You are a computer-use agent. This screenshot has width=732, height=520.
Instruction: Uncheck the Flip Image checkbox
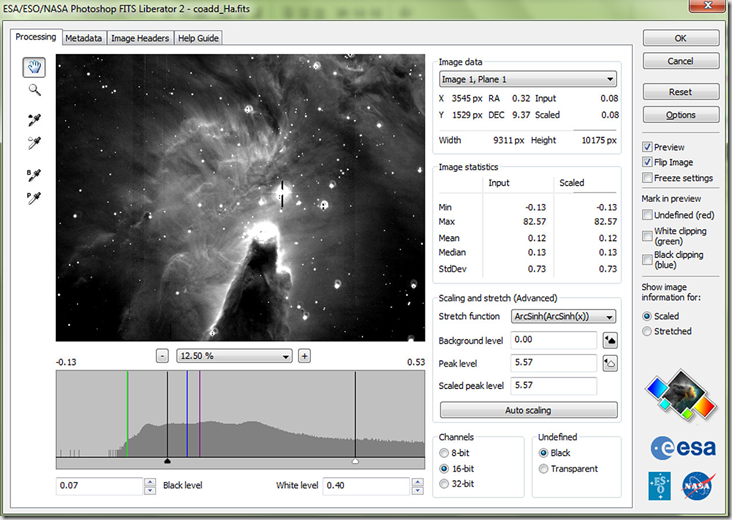point(647,162)
